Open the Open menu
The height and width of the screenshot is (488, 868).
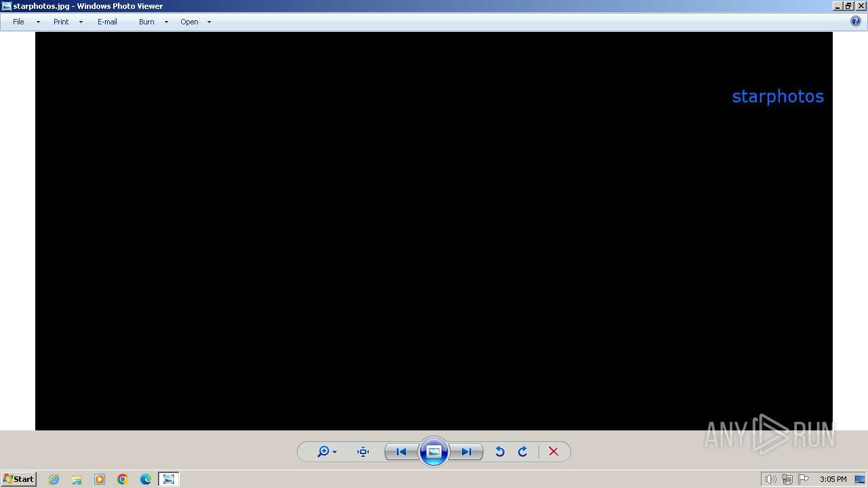[x=189, y=22]
